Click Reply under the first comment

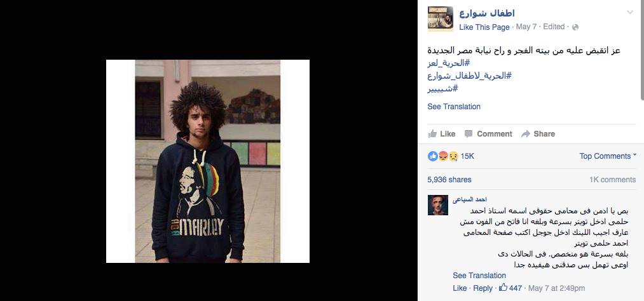click(483, 288)
